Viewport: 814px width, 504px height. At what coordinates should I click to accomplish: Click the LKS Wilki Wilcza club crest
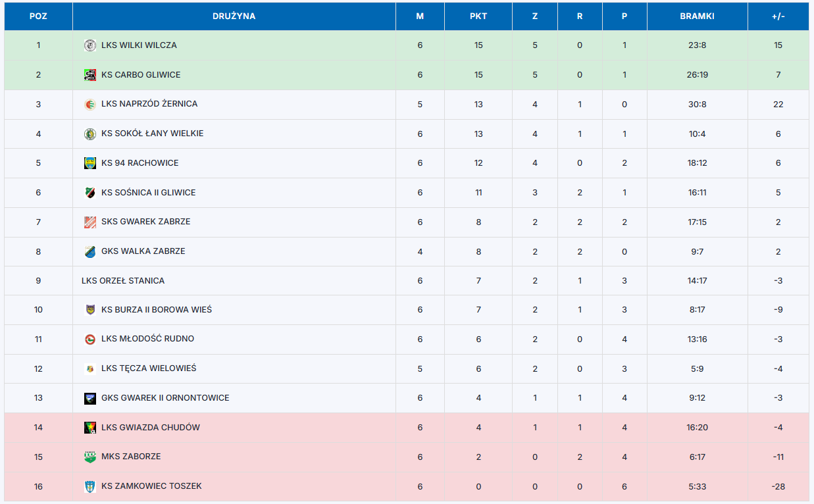[90, 45]
